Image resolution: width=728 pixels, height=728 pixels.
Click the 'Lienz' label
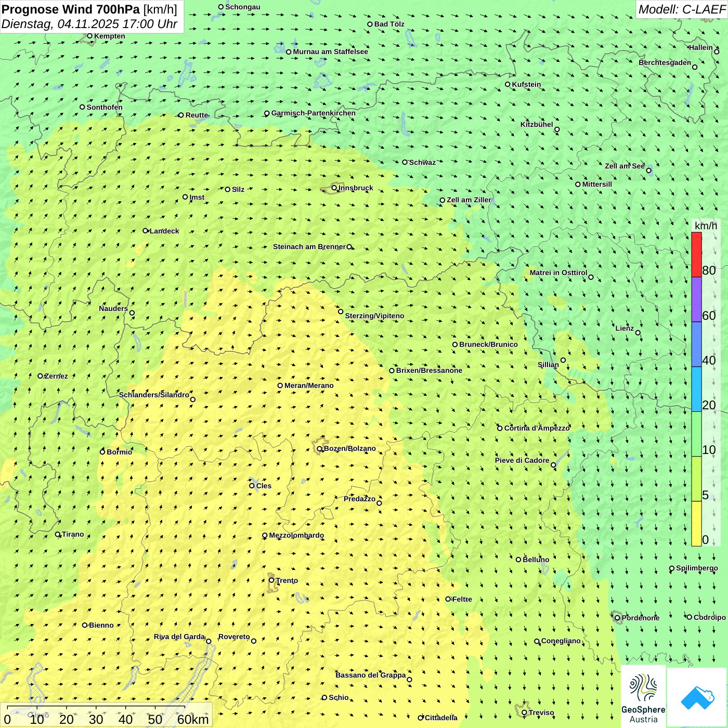625,328
